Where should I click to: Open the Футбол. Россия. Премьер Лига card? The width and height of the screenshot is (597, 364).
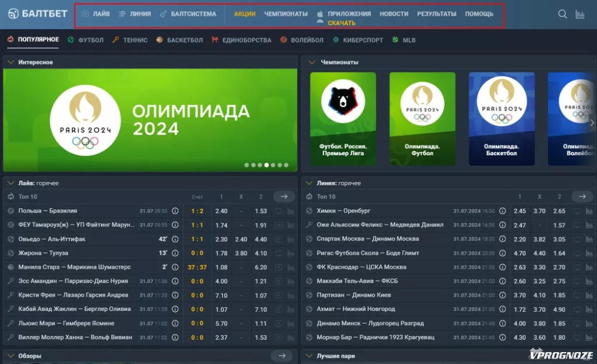tap(343, 119)
